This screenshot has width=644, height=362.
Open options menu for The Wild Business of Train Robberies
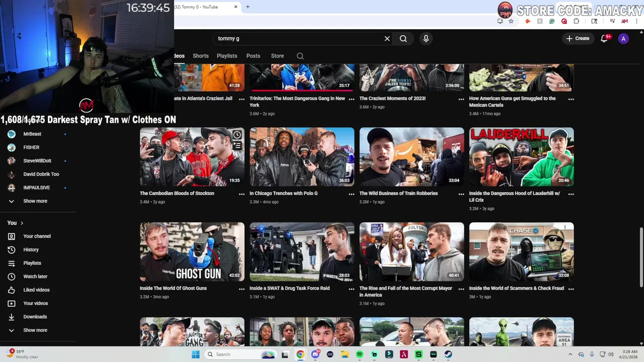(x=461, y=194)
